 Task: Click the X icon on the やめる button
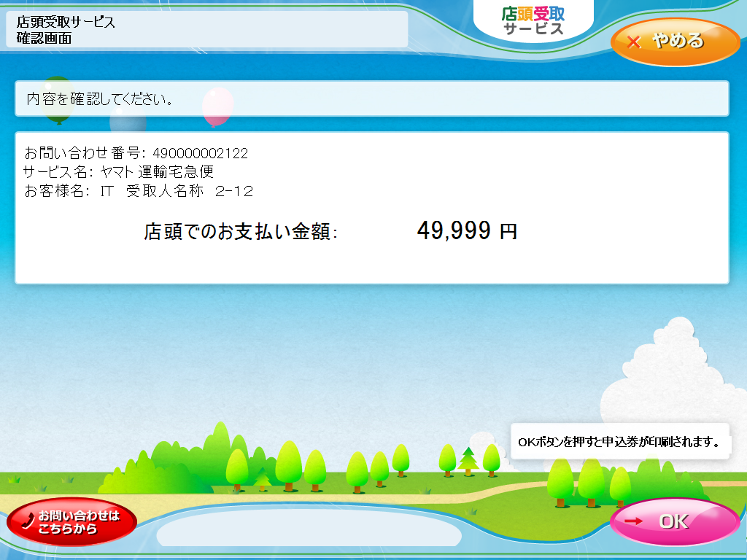(633, 42)
